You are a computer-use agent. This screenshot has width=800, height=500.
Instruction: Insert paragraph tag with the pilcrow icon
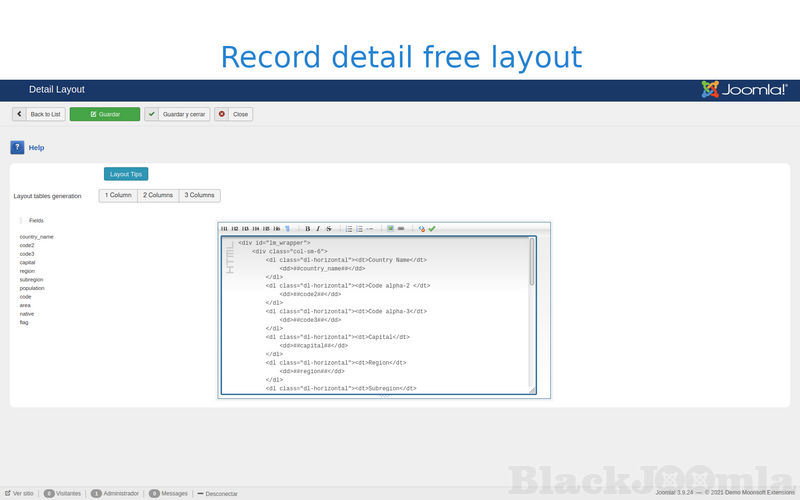pyautogui.click(x=287, y=229)
